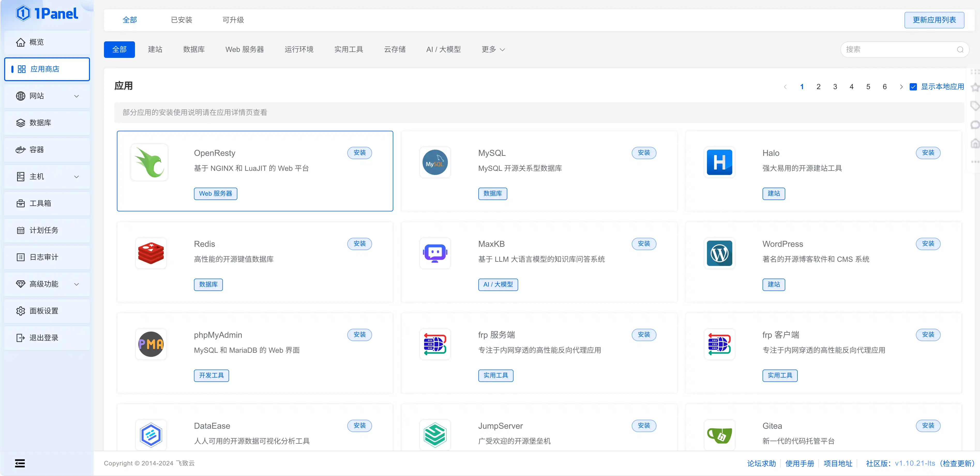Expand the 网站 sidebar submenu
980x476 pixels.
click(47, 96)
